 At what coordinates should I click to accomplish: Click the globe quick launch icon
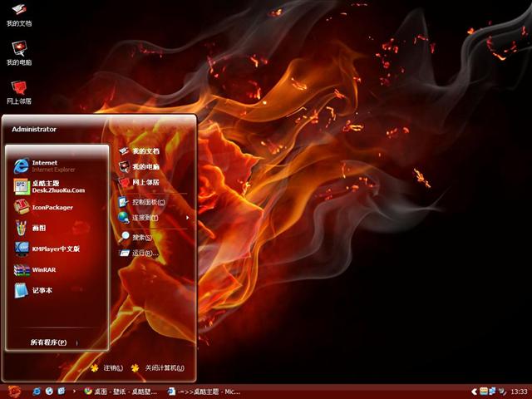49,392
